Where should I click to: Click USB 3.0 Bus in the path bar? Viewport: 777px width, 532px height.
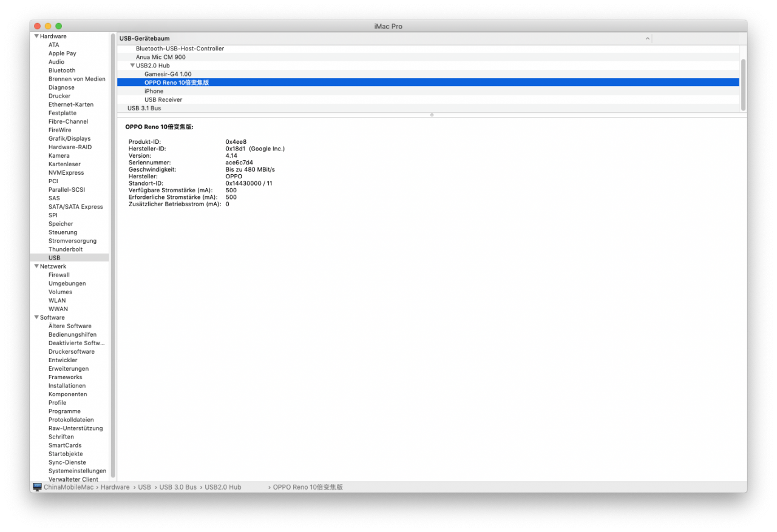[x=178, y=487]
